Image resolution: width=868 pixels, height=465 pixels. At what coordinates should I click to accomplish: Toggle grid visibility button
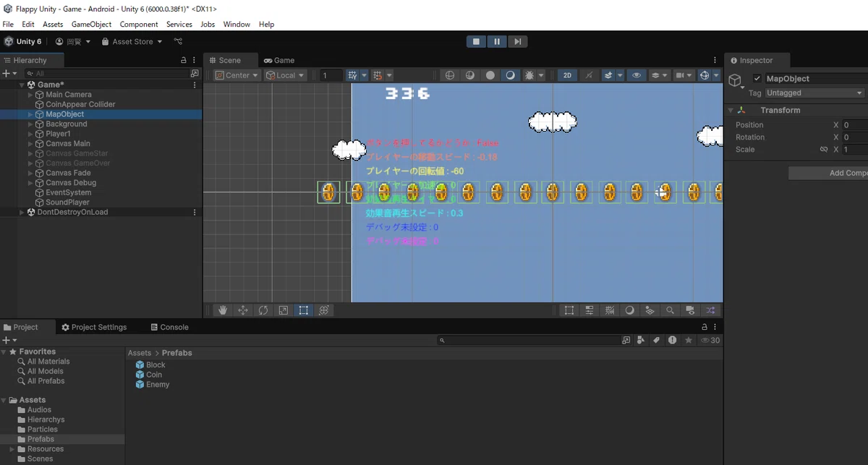tap(352, 75)
